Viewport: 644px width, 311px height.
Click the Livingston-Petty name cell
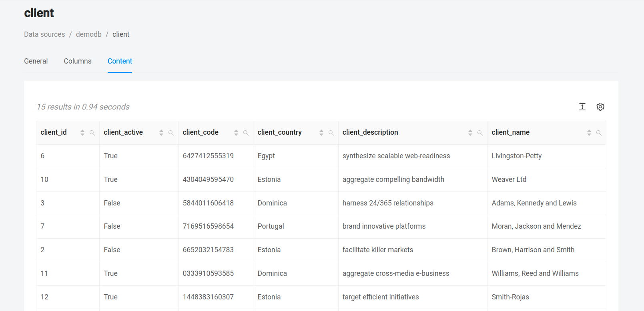pos(516,156)
